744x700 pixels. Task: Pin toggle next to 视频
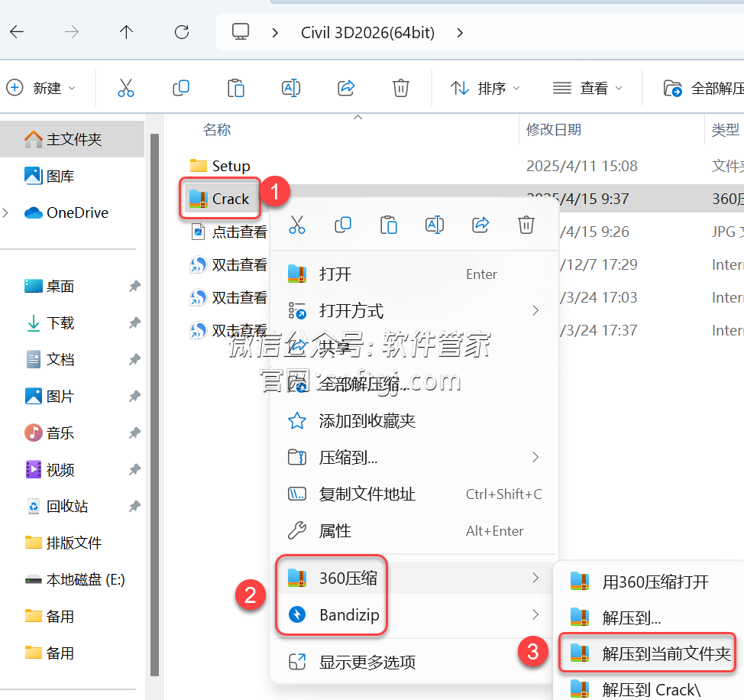click(x=134, y=469)
